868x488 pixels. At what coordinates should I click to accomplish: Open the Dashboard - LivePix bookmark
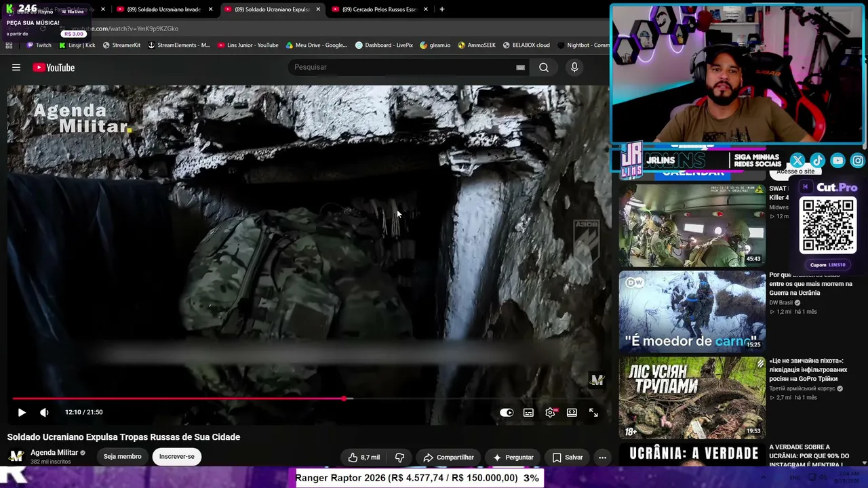click(384, 45)
